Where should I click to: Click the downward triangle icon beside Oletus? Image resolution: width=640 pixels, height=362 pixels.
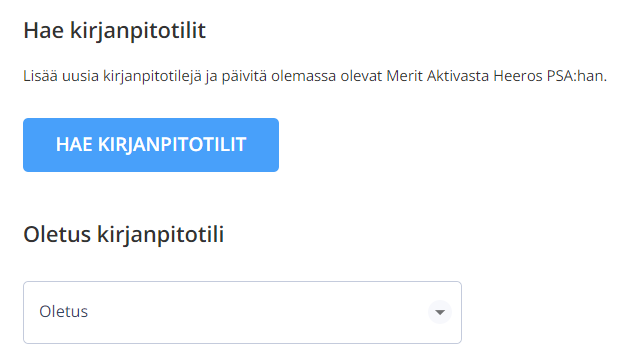[x=440, y=313]
